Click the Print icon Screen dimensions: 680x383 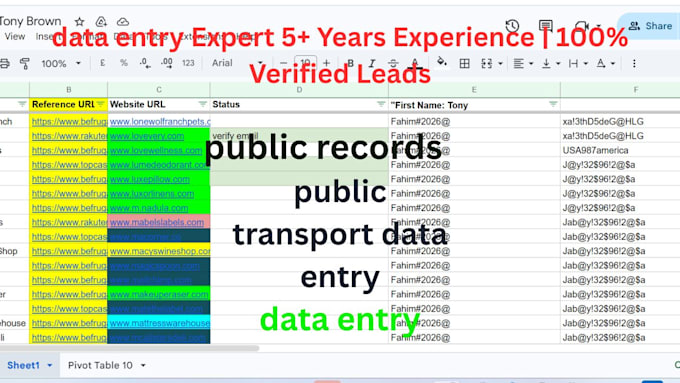(4, 64)
